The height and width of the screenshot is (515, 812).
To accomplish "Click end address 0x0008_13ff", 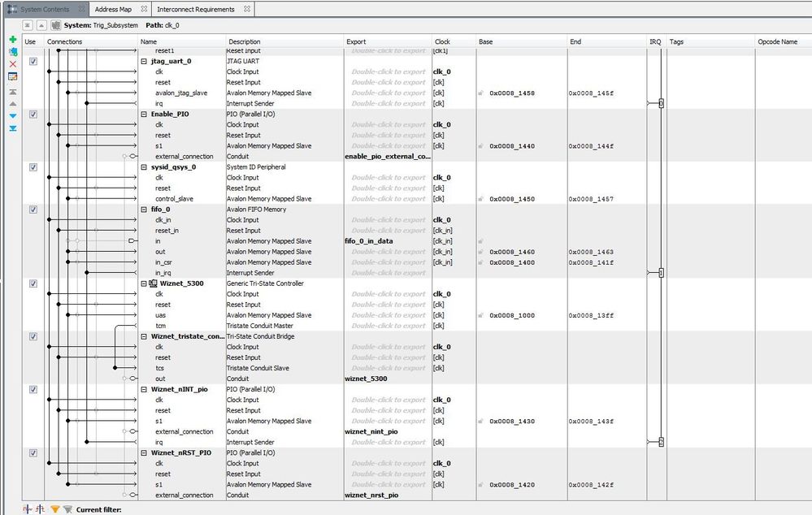I will click(x=591, y=315).
